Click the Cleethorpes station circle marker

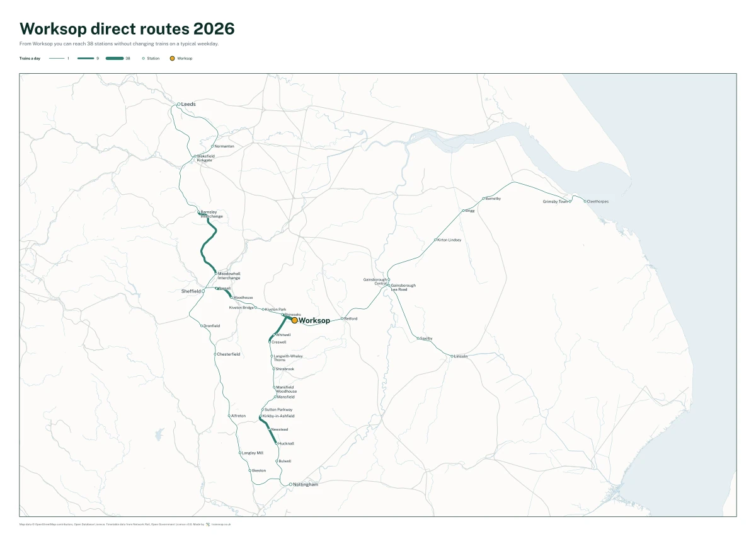click(585, 201)
